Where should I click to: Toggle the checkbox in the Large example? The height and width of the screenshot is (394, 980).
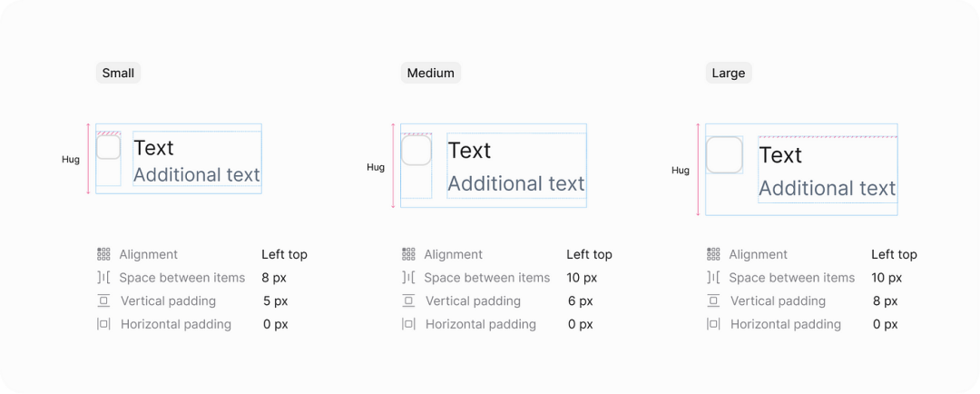coord(724,154)
